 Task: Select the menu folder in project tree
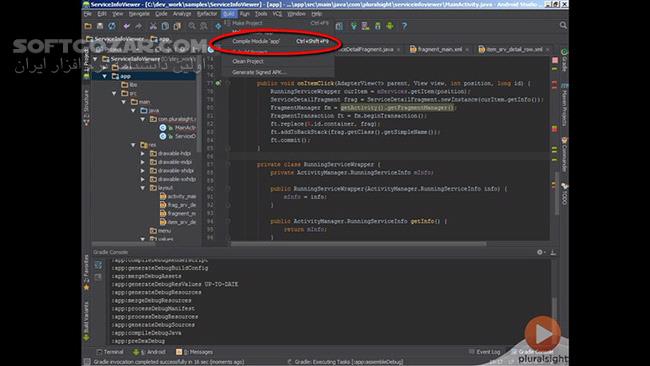click(x=160, y=230)
